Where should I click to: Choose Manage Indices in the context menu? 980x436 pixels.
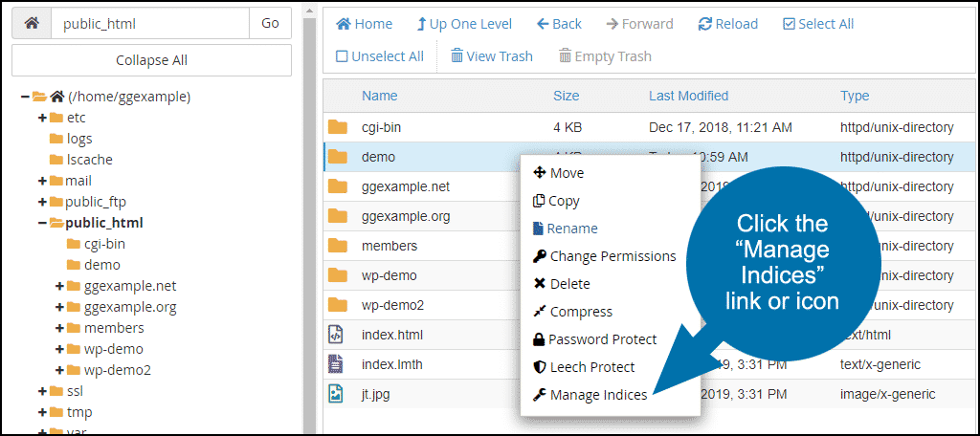pyautogui.click(x=590, y=395)
